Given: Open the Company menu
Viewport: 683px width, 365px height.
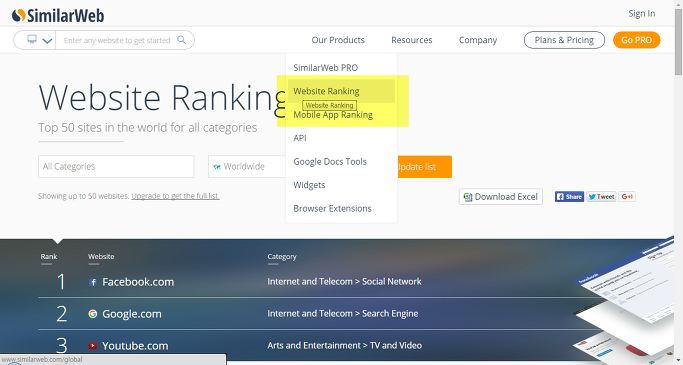Looking at the screenshot, I should (x=478, y=40).
